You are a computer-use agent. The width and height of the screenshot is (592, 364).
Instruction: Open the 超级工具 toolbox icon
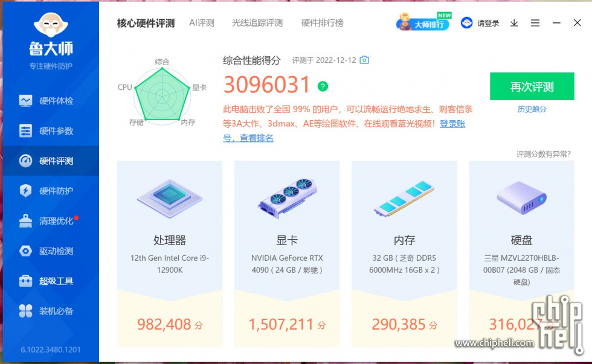(x=25, y=281)
